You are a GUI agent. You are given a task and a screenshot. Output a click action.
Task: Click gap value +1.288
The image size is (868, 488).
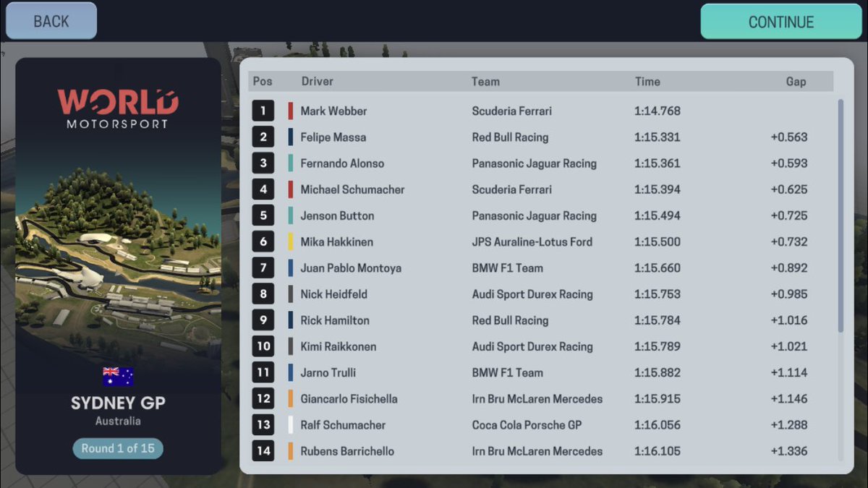tap(789, 425)
